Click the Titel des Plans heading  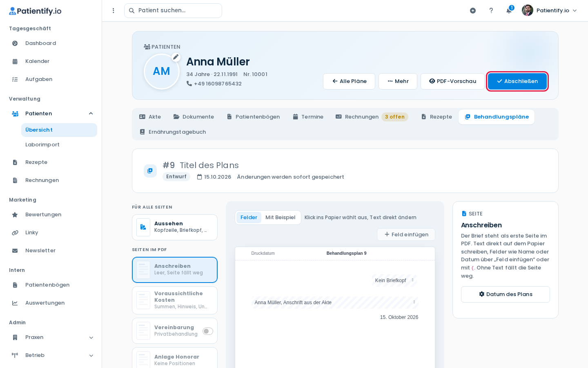[x=209, y=165]
